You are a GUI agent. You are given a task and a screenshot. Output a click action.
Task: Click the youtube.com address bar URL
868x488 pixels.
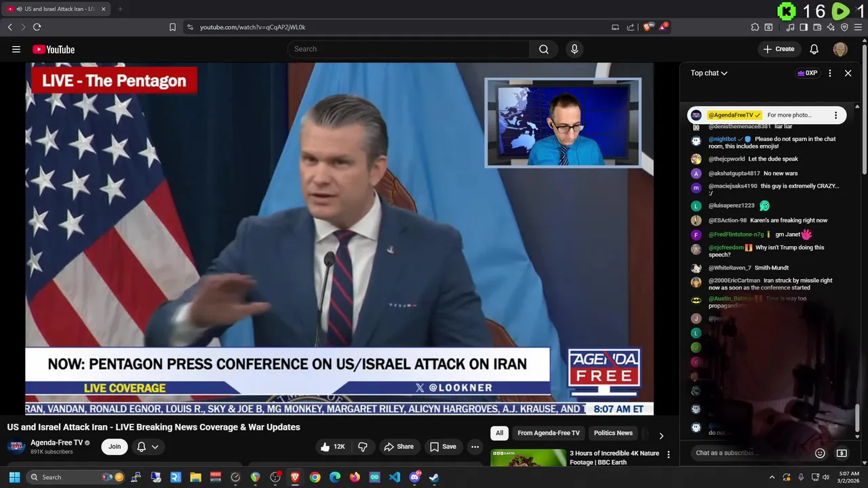[253, 27]
